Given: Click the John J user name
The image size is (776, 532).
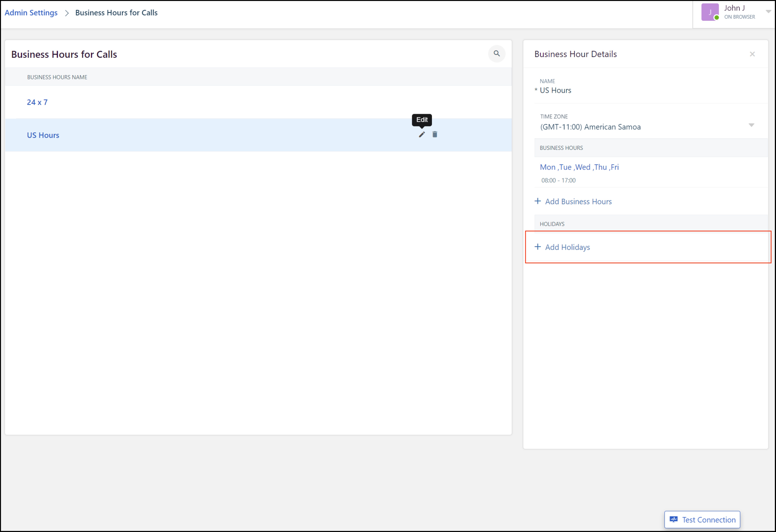Looking at the screenshot, I should (x=734, y=8).
